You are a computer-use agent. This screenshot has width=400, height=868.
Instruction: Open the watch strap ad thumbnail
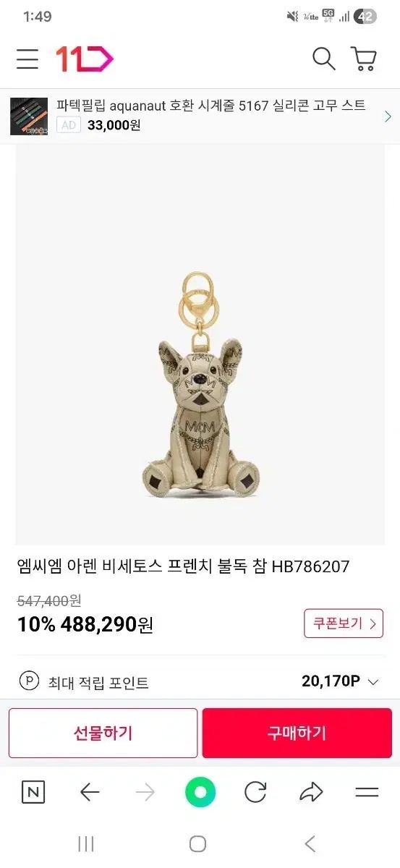pos(29,116)
